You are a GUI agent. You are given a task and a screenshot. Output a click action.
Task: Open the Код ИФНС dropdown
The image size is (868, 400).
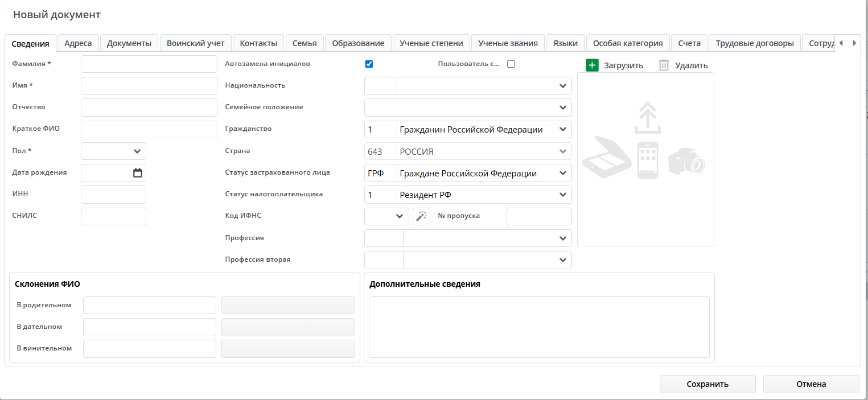[399, 216]
